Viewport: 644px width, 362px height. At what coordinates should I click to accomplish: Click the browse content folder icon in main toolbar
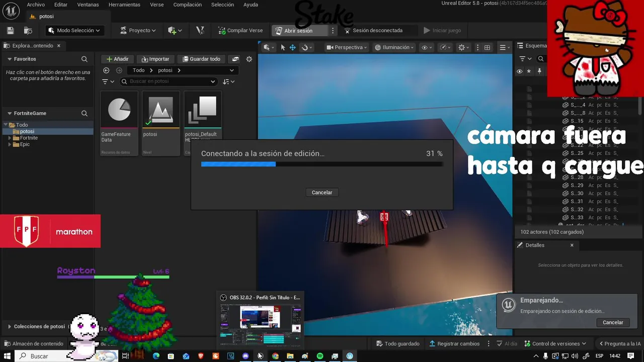click(28, 31)
